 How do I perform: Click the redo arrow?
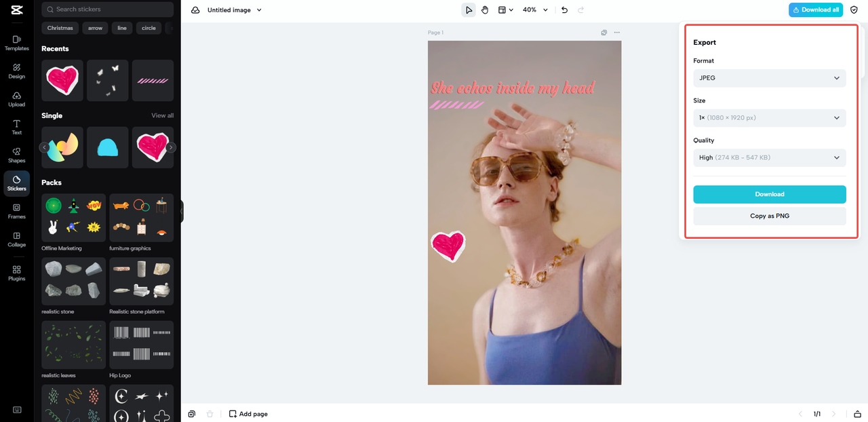pos(580,10)
